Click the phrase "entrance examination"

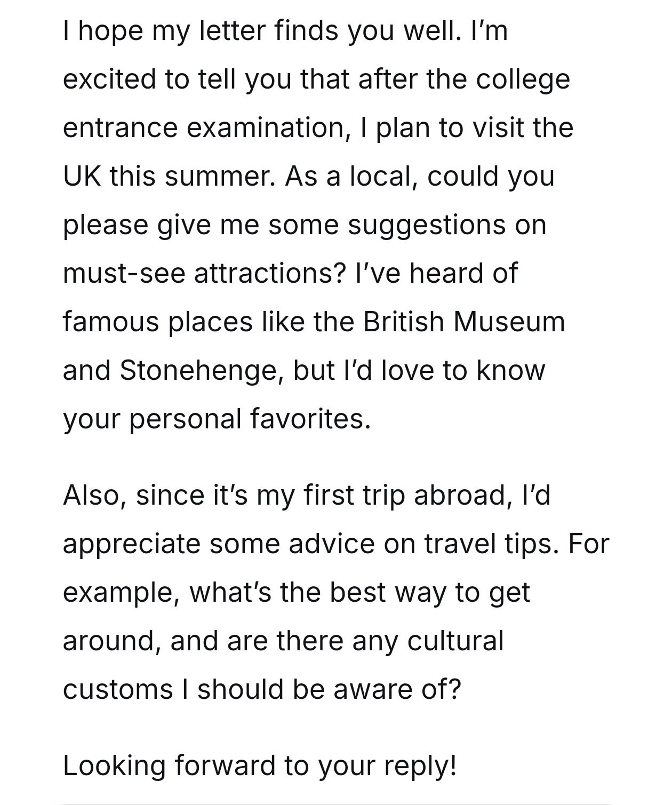[x=203, y=127]
